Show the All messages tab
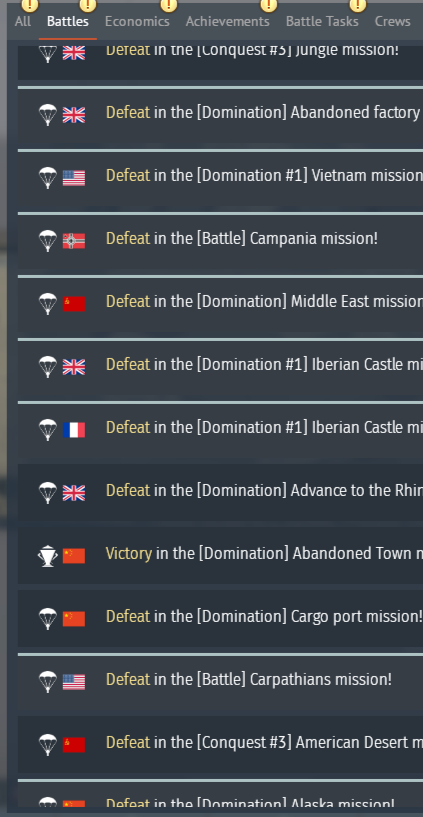 pyautogui.click(x=23, y=21)
